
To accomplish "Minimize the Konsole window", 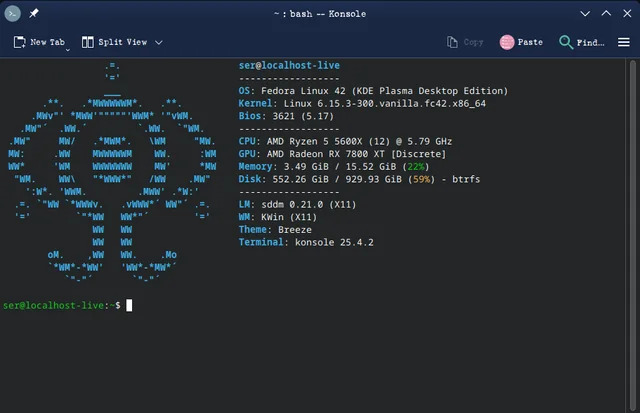I will pos(585,14).
